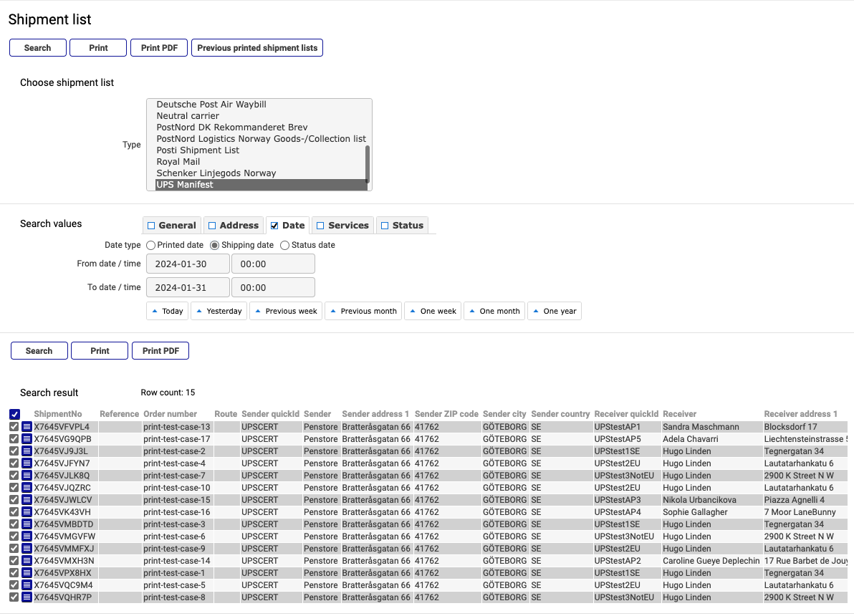The image size is (854, 616).
Task: Open the Address search tab
Action: 233,225
